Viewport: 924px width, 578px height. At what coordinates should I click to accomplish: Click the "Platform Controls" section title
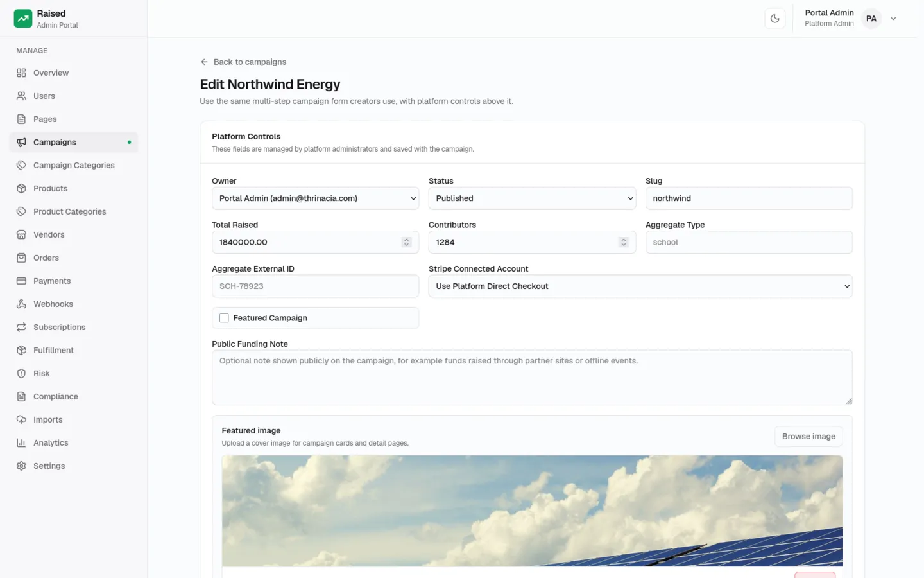pos(246,136)
